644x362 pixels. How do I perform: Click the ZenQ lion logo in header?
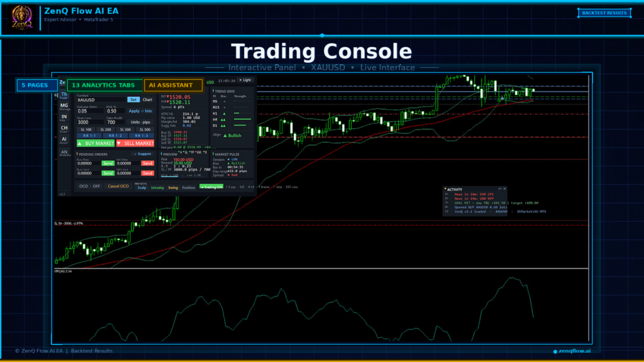coord(22,17)
